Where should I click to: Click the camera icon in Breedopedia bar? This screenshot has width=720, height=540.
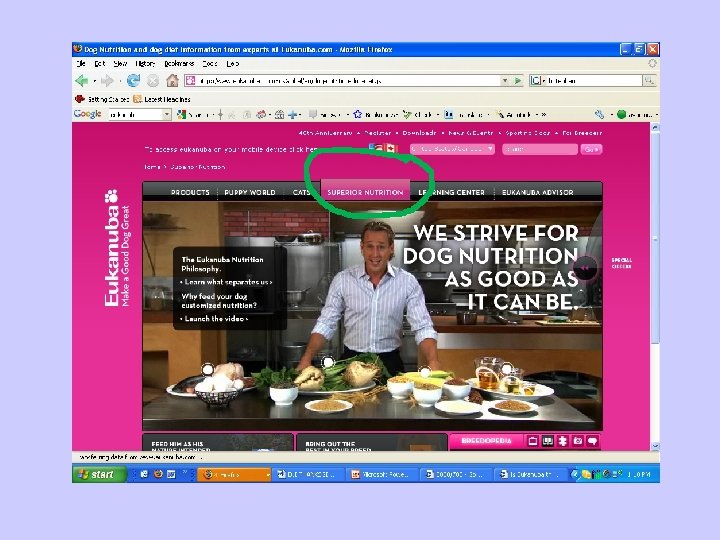pos(578,441)
